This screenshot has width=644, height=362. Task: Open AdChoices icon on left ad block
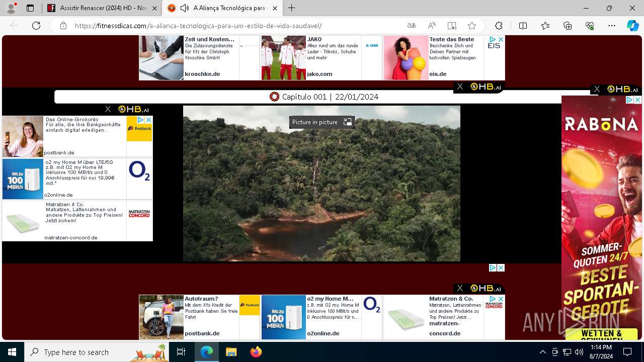[x=141, y=120]
